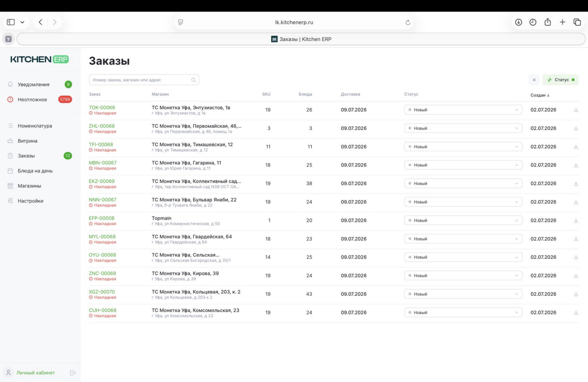
Task: Select the Заказы | Kitchen ERP tab
Action: pos(301,39)
